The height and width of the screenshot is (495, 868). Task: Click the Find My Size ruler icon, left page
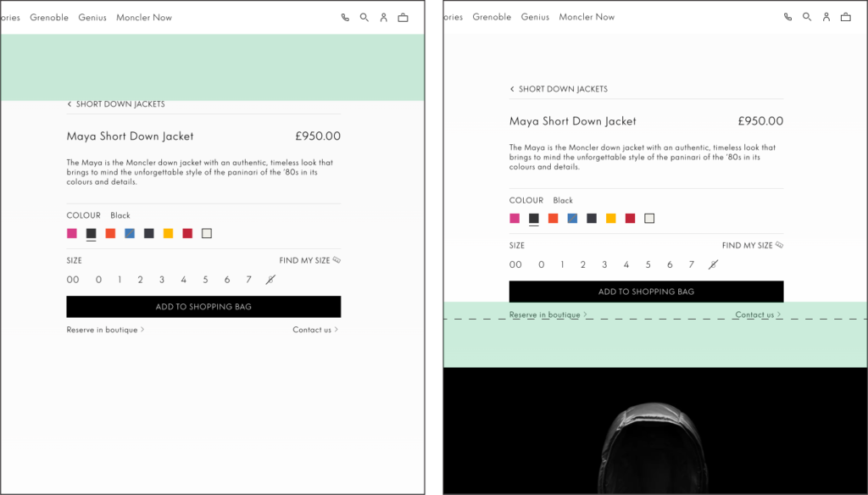(x=337, y=259)
